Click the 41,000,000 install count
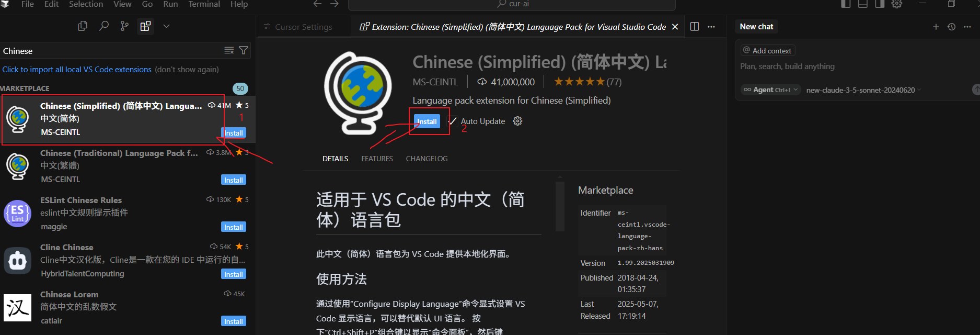 [506, 82]
